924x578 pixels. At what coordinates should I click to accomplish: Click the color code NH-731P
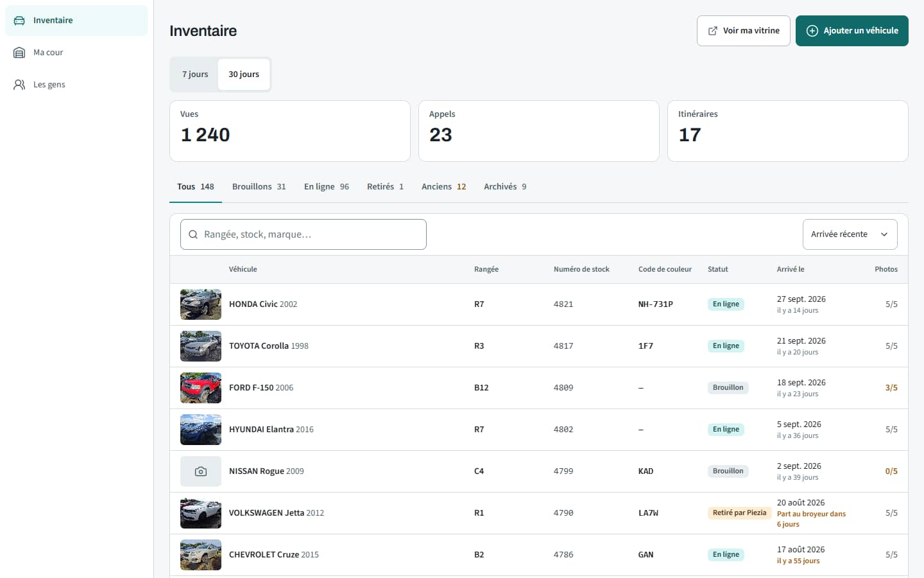coord(656,304)
